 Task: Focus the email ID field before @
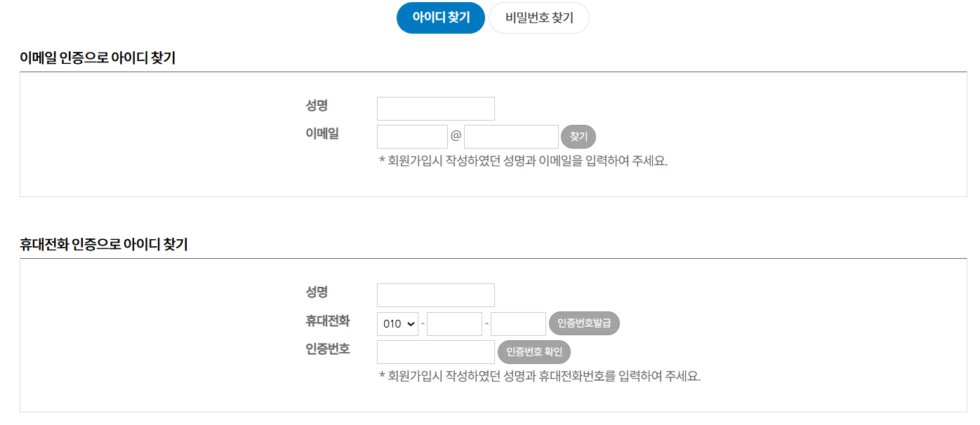pyautogui.click(x=412, y=137)
